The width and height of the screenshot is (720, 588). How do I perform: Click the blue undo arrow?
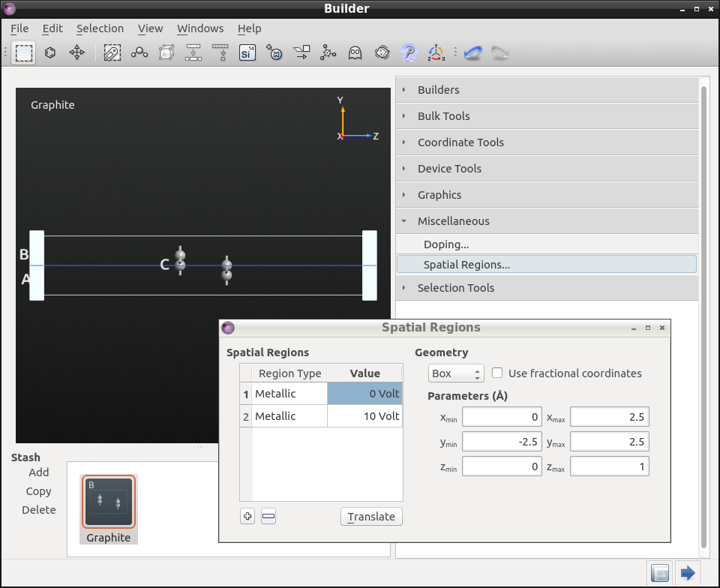473,53
